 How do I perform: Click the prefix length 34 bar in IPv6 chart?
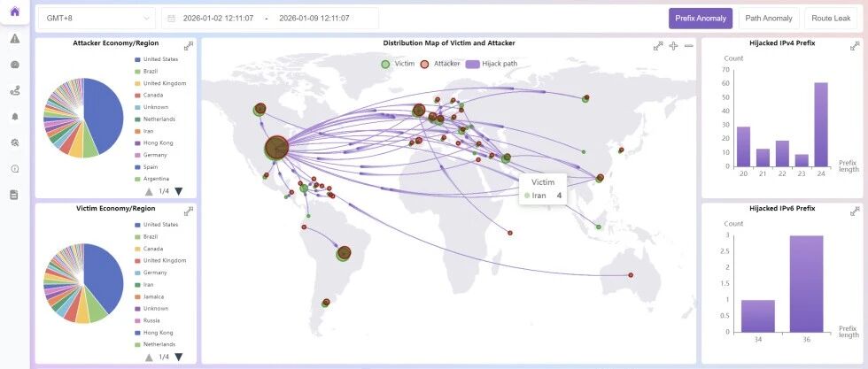[x=758, y=316]
